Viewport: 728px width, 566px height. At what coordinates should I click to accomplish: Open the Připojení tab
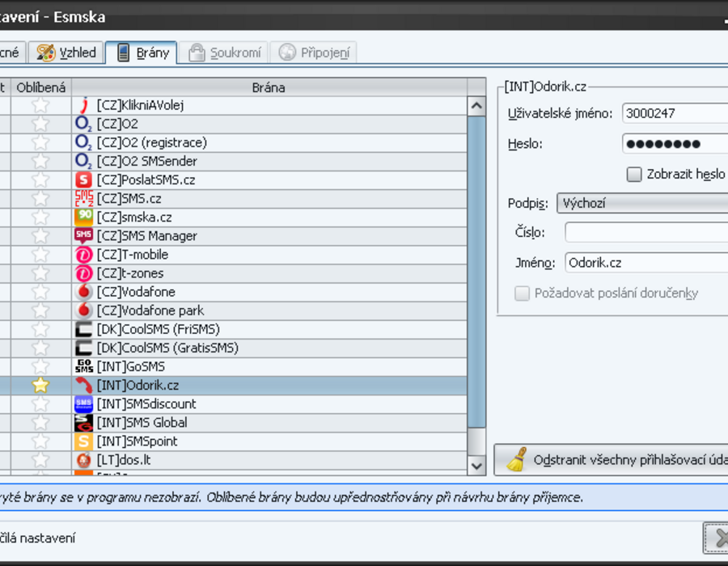click(x=313, y=53)
